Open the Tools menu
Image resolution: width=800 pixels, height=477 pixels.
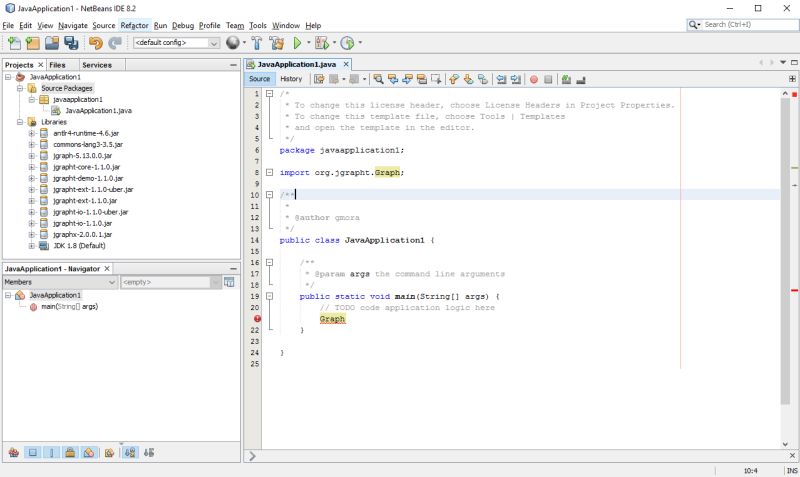pos(258,26)
